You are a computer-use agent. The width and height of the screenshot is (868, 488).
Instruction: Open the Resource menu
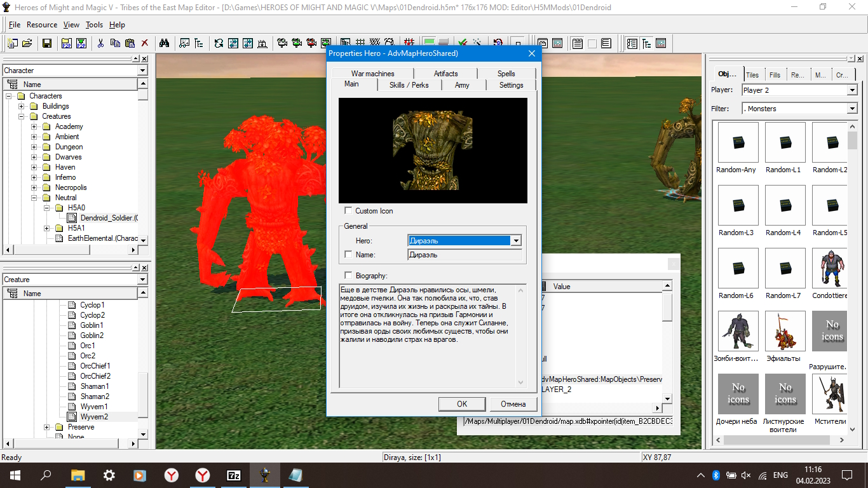click(x=42, y=25)
